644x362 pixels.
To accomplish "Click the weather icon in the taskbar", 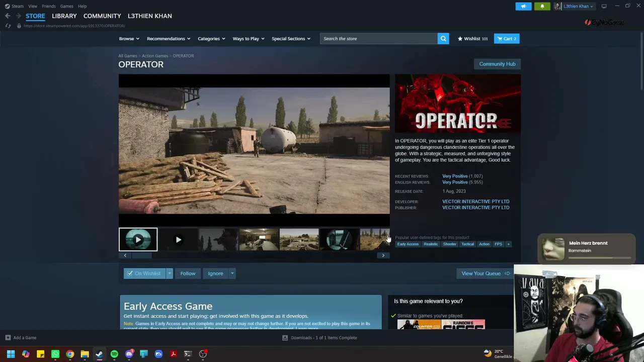I will 487,353.
